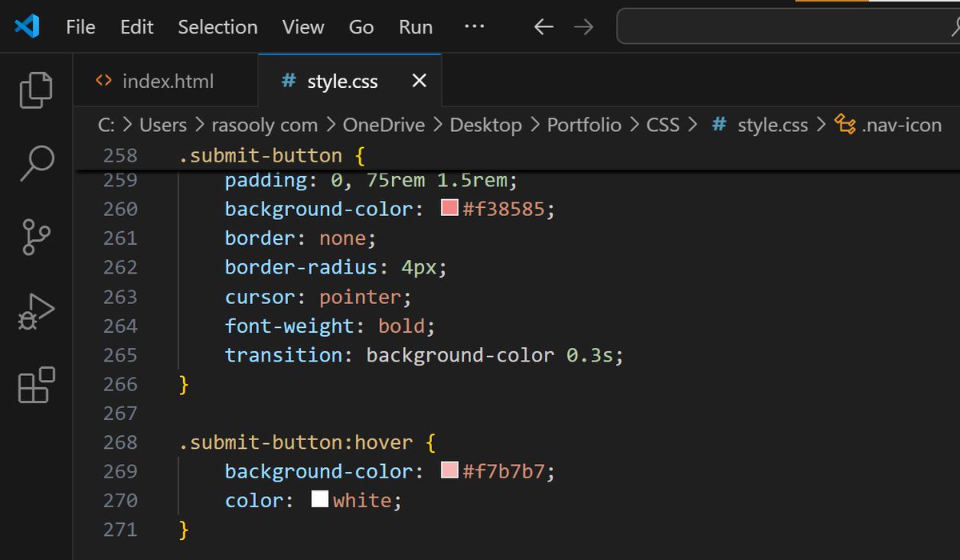Click the rasooly com breadcrumb segment
This screenshot has width=960, height=560.
(x=265, y=125)
